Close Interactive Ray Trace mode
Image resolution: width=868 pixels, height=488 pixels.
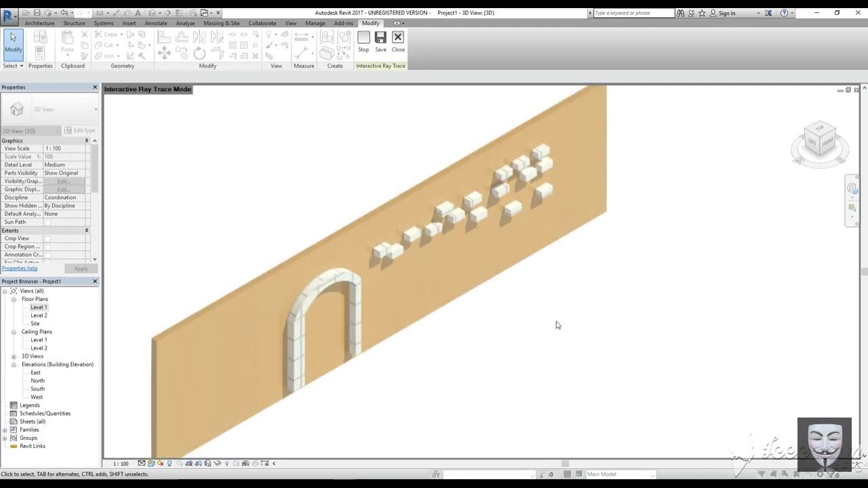tap(398, 41)
